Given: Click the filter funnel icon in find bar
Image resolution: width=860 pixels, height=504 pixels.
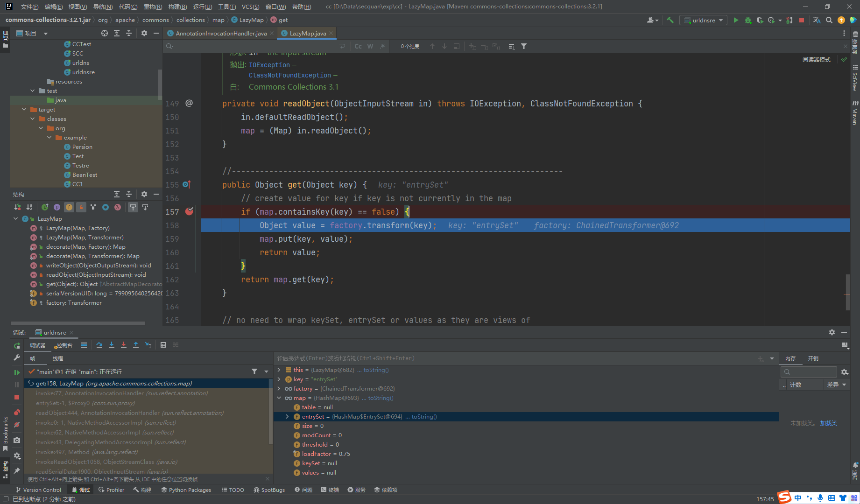Looking at the screenshot, I should tap(524, 46).
